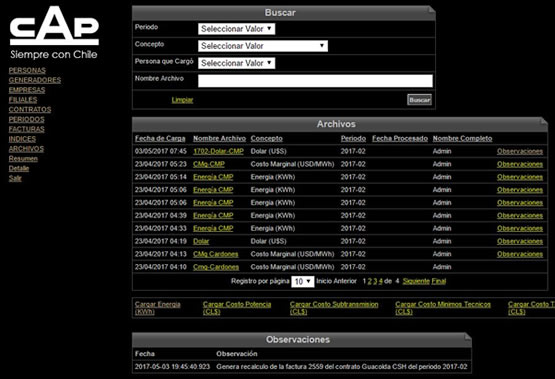The image size is (555, 379).
Task: View Observaciones for 23/04/2017 05:14 row
Action: [520, 177]
